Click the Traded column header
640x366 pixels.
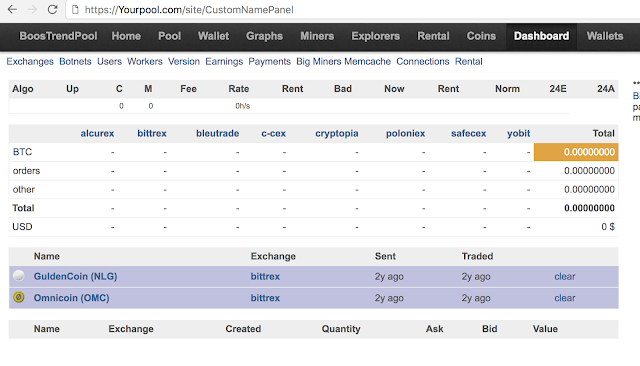(477, 256)
